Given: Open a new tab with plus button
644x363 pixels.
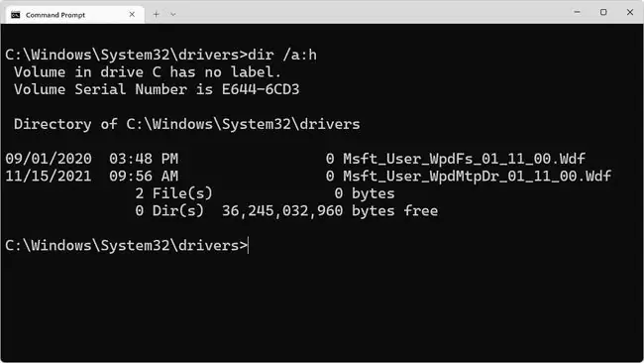Looking at the screenshot, I should coord(157,15).
